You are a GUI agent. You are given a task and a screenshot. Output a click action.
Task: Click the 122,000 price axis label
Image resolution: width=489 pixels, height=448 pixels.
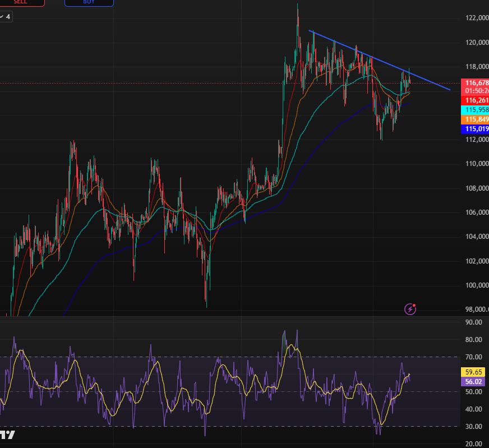click(477, 18)
